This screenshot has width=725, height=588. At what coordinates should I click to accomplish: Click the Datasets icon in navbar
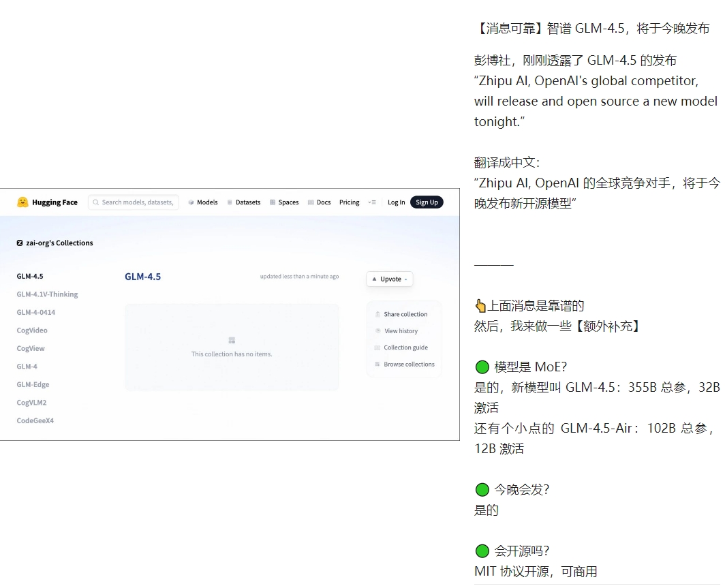tap(230, 202)
